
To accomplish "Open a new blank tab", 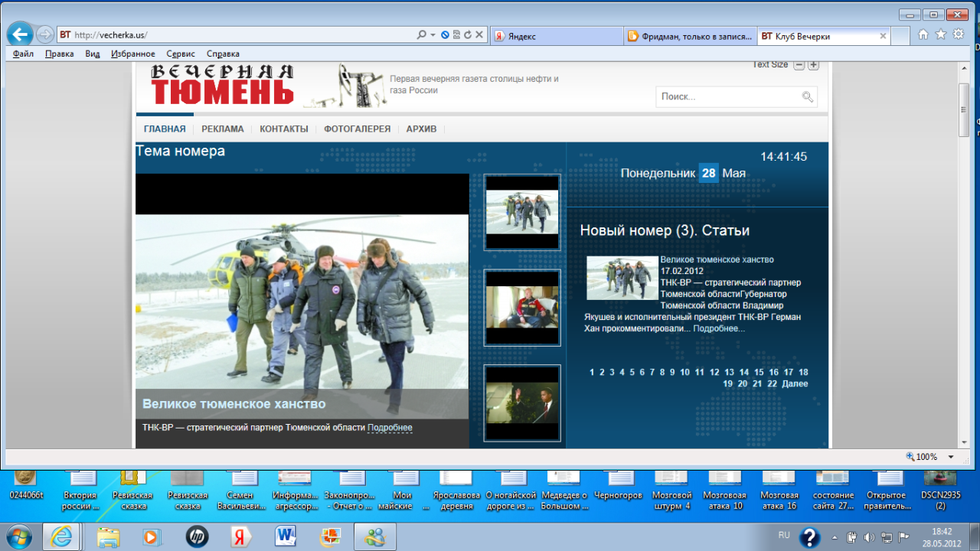I will click(x=901, y=36).
